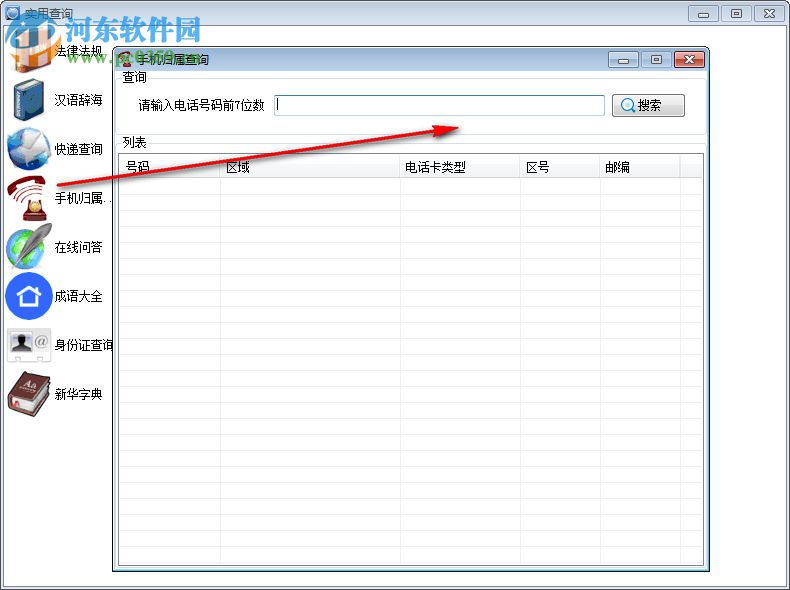Click the blue house 成语大全 icon
The height and width of the screenshot is (590, 790).
[29, 296]
